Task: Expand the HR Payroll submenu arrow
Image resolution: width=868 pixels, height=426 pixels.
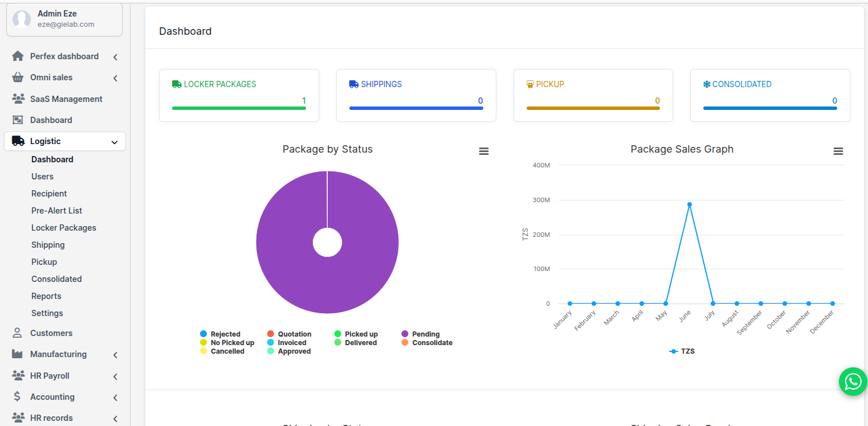Action: (x=115, y=376)
